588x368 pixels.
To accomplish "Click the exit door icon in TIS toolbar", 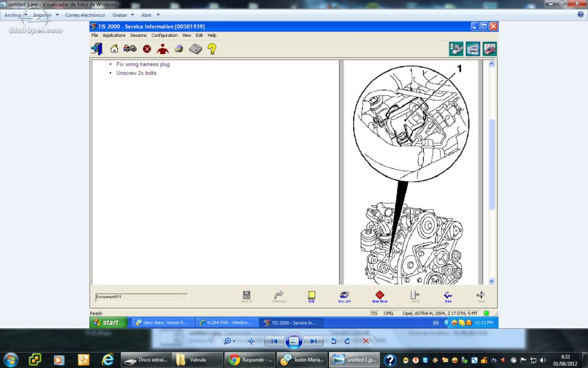I will coord(96,49).
